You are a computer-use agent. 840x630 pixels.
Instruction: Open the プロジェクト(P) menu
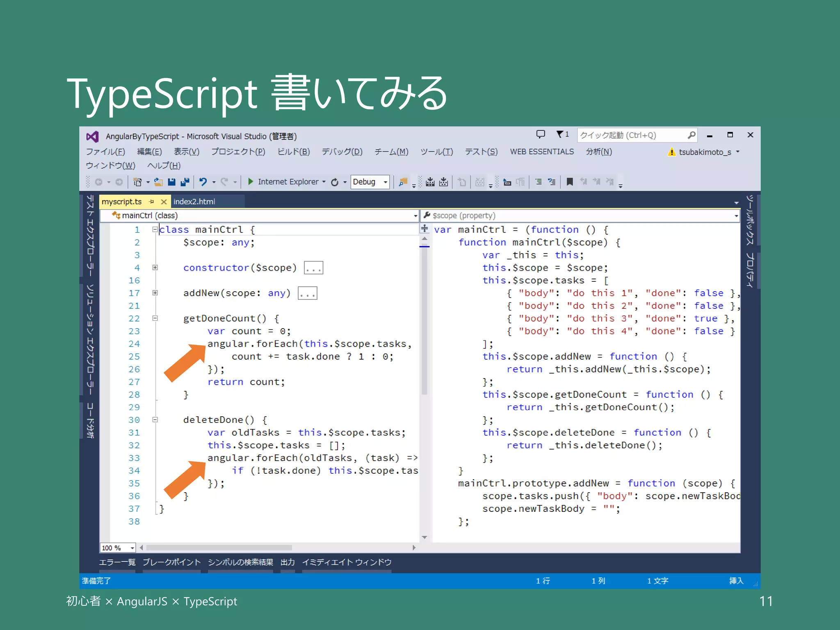click(x=238, y=152)
